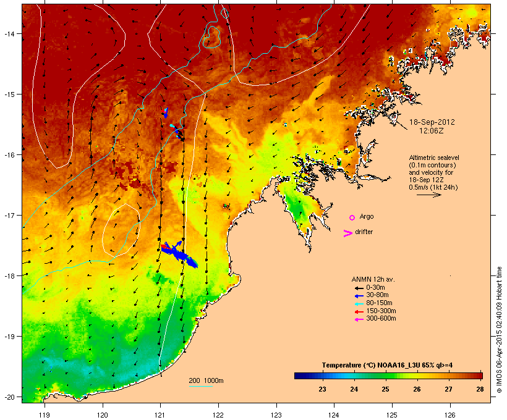This screenshot has height=420, width=507.
Task: Click the 0.5m/s velocity scale arrow
Action: [x=429, y=195]
